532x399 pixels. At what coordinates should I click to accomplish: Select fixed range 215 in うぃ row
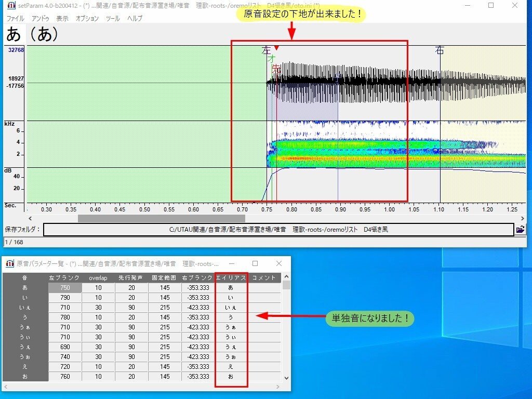(x=165, y=337)
